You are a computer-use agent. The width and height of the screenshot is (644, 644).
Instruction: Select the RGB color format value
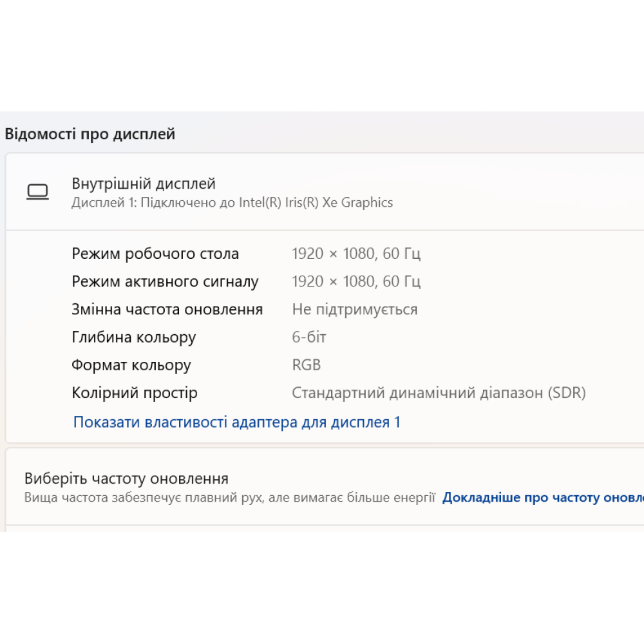(307, 365)
